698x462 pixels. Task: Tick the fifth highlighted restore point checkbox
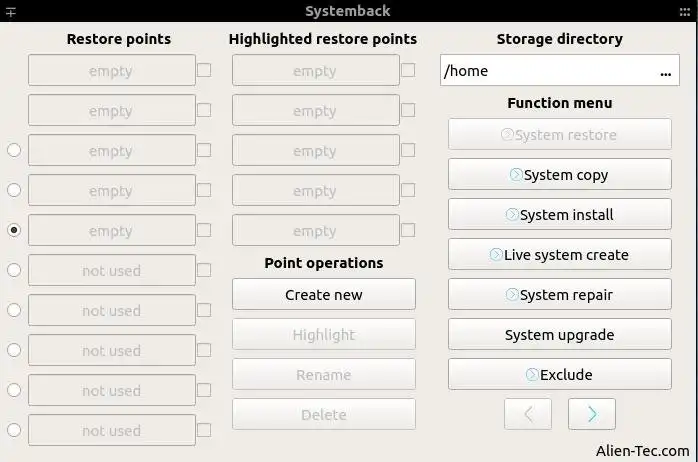(408, 230)
